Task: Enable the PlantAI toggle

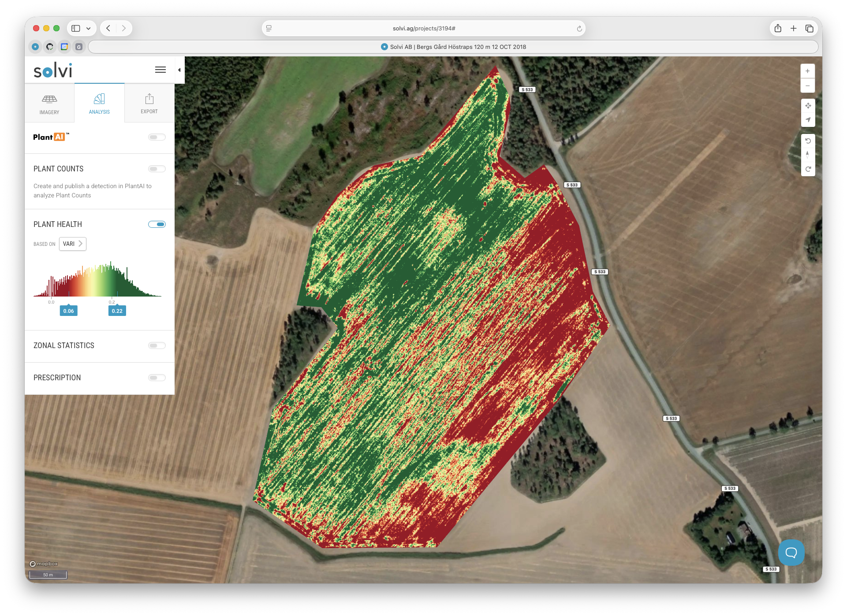Action: pyautogui.click(x=157, y=137)
